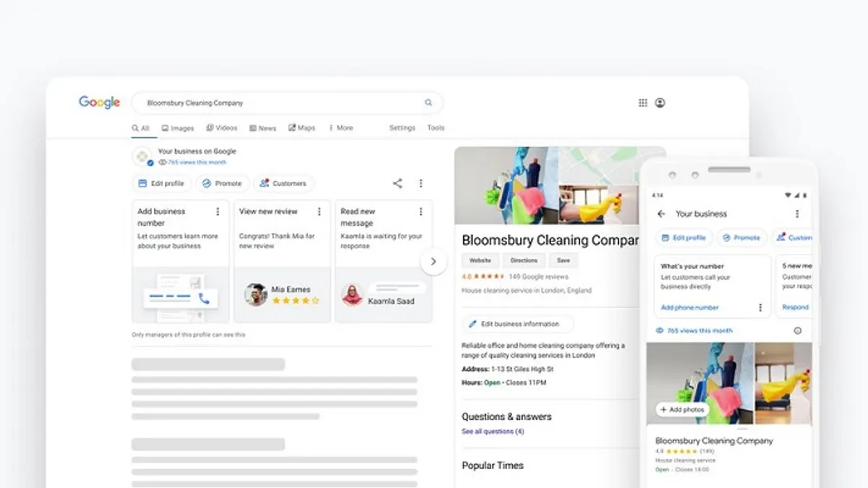The width and height of the screenshot is (868, 488).
Task: Tap 765 views this month on the phone
Action: [x=694, y=330]
